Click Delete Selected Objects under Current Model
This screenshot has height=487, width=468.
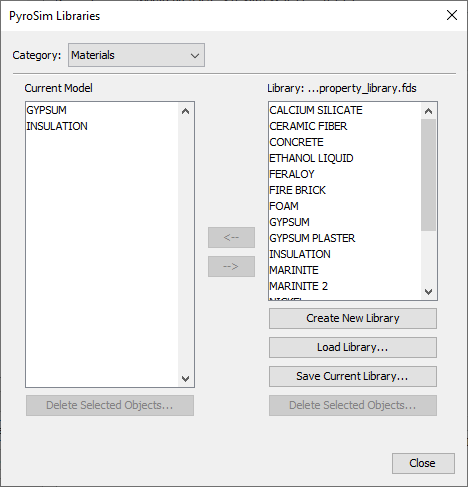point(110,406)
